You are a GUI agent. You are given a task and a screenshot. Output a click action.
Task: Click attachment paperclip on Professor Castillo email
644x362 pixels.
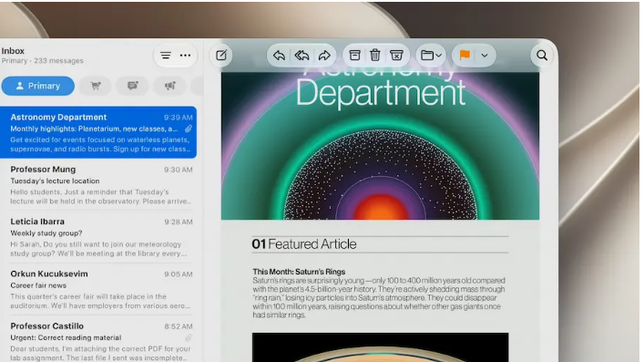point(189,337)
